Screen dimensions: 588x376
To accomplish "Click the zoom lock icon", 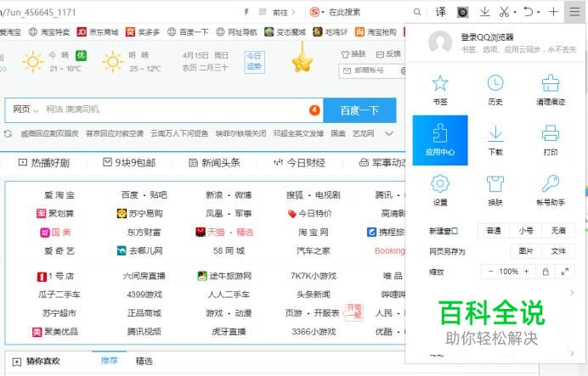I will [546, 272].
